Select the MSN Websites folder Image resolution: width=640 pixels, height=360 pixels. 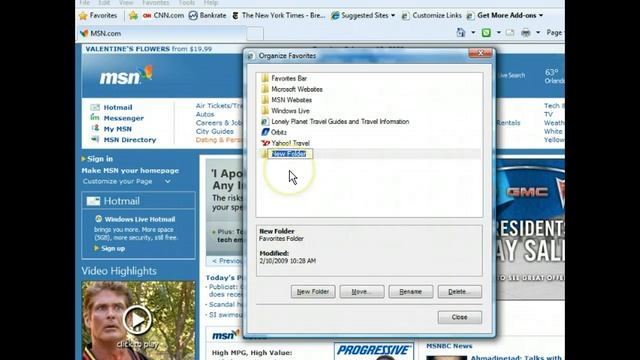291,100
